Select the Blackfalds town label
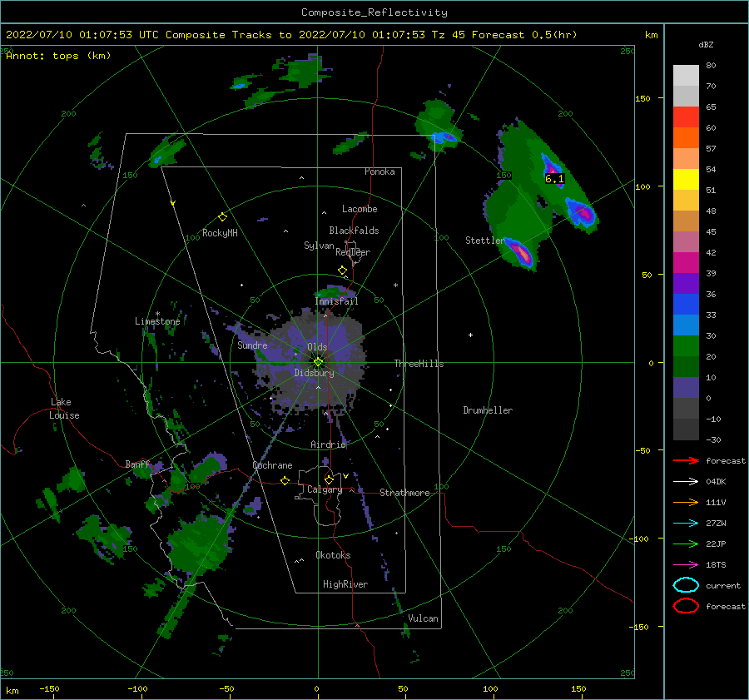The width and height of the screenshot is (749, 700). coord(354,231)
